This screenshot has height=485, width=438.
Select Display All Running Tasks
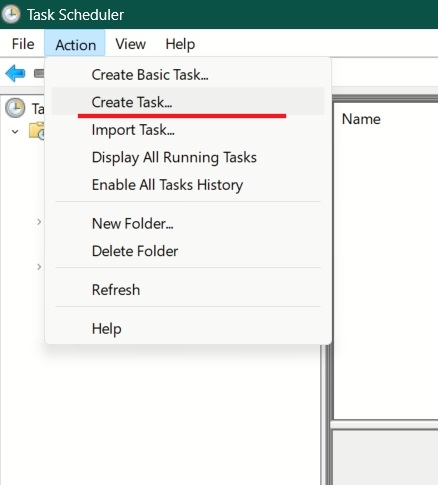pyautogui.click(x=188, y=157)
